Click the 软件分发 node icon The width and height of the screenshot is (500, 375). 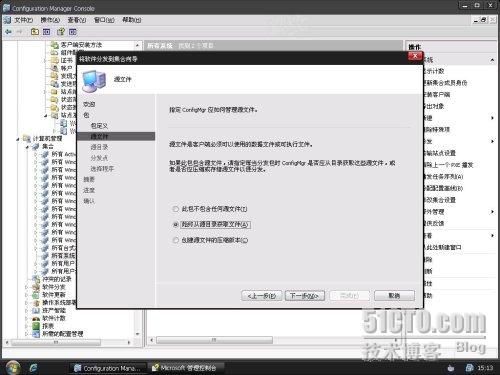click(36, 287)
